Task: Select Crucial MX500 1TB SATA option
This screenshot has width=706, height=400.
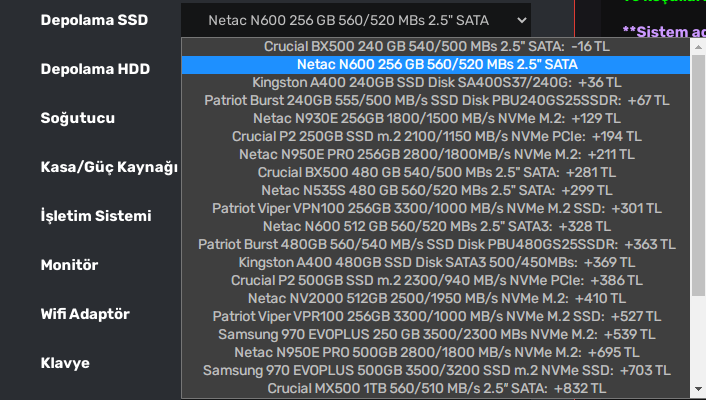Action: pyautogui.click(x=437, y=388)
